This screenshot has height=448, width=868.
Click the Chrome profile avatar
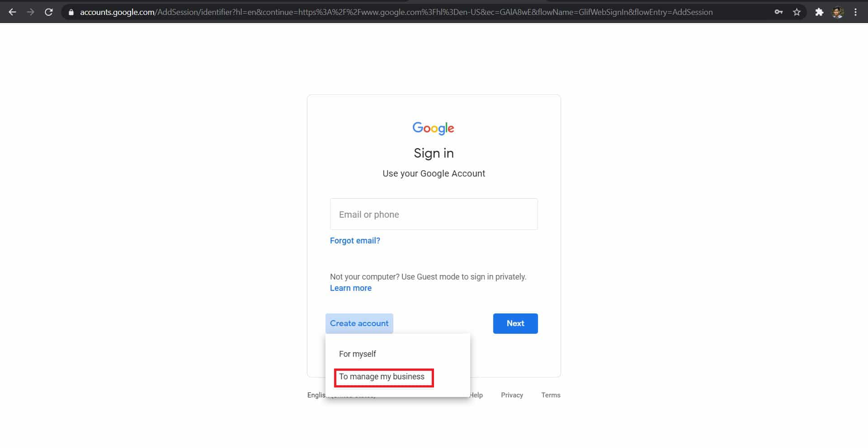tap(838, 12)
